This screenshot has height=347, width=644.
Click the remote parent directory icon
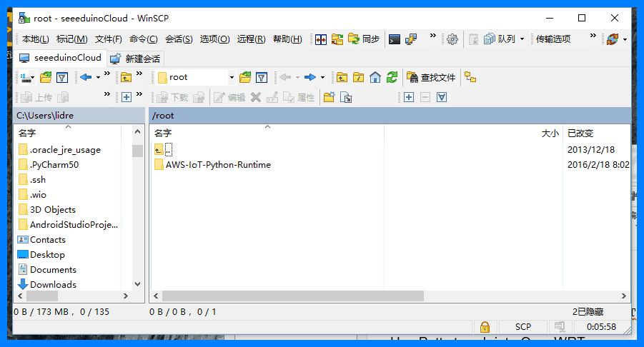[342, 77]
